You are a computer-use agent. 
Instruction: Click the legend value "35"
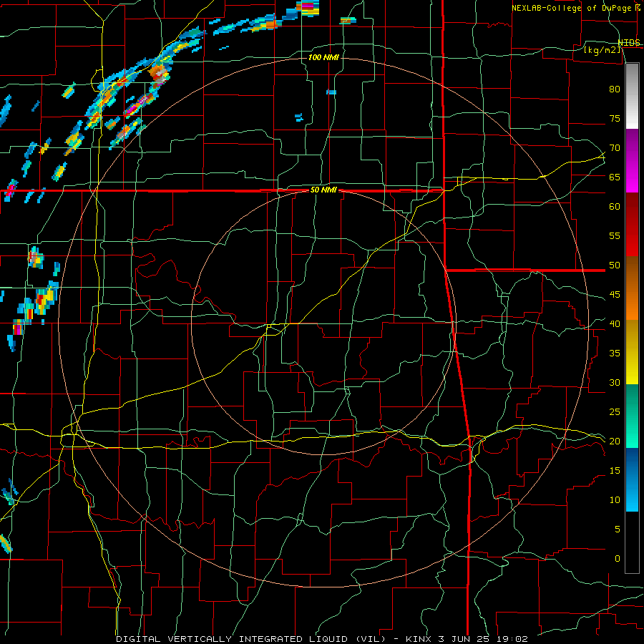615,353
